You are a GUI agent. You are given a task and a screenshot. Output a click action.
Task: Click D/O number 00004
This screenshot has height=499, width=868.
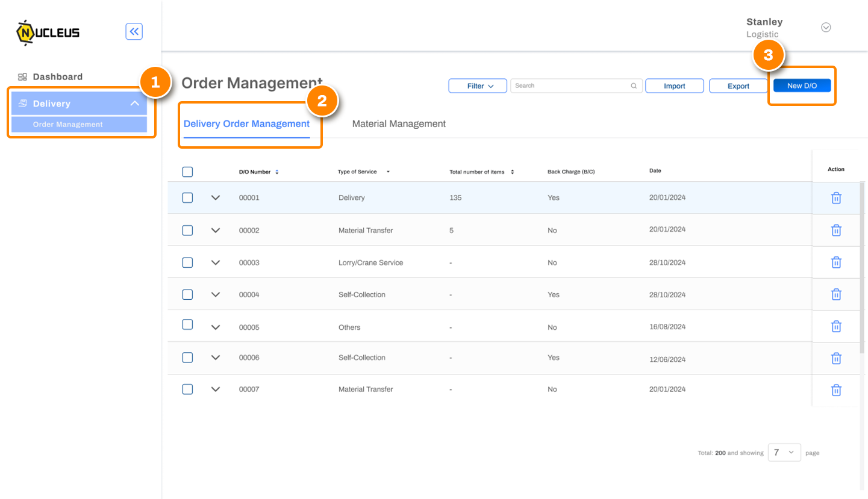click(249, 295)
